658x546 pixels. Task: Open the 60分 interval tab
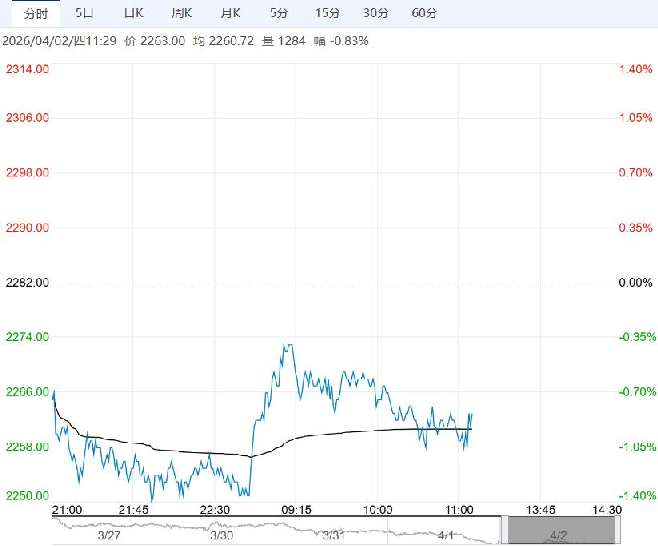click(x=424, y=13)
